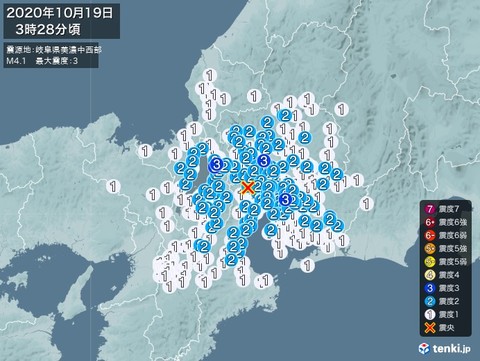Select the 震度6強 legend icon
Image resolution: width=480 pixels, height=361 pixels.
(x=430, y=222)
